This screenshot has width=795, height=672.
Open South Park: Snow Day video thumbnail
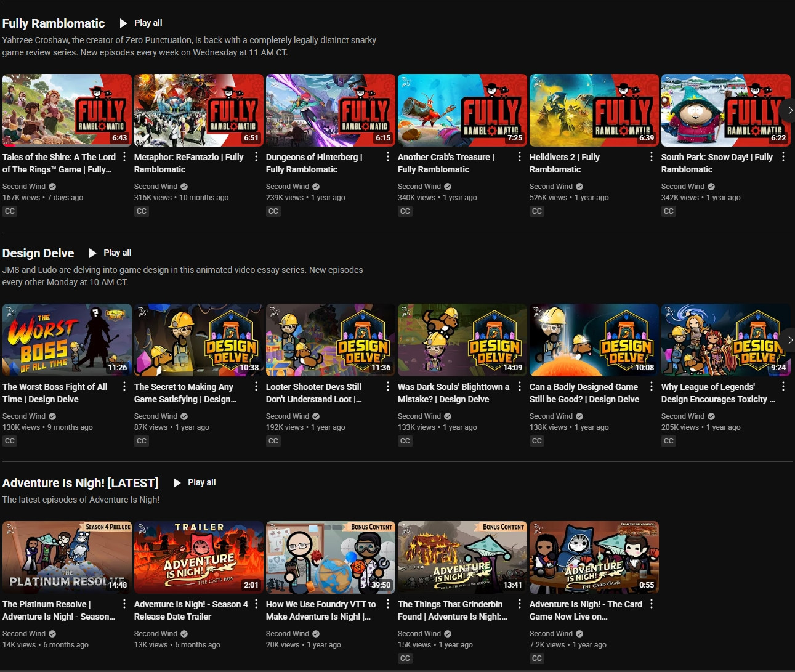tap(726, 110)
